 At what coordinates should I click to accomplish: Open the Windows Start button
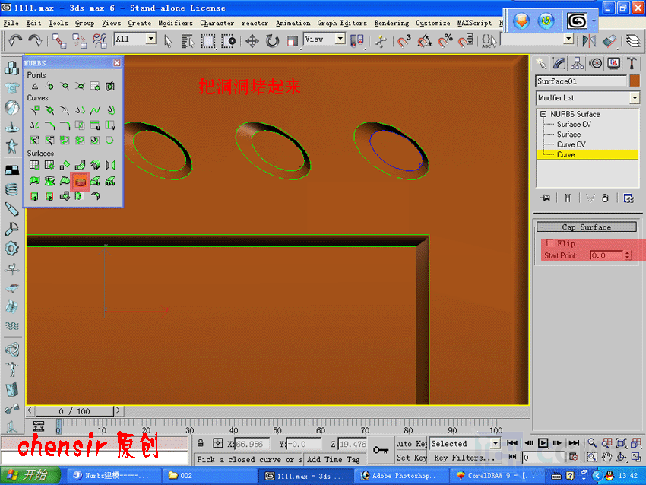pos(30,476)
